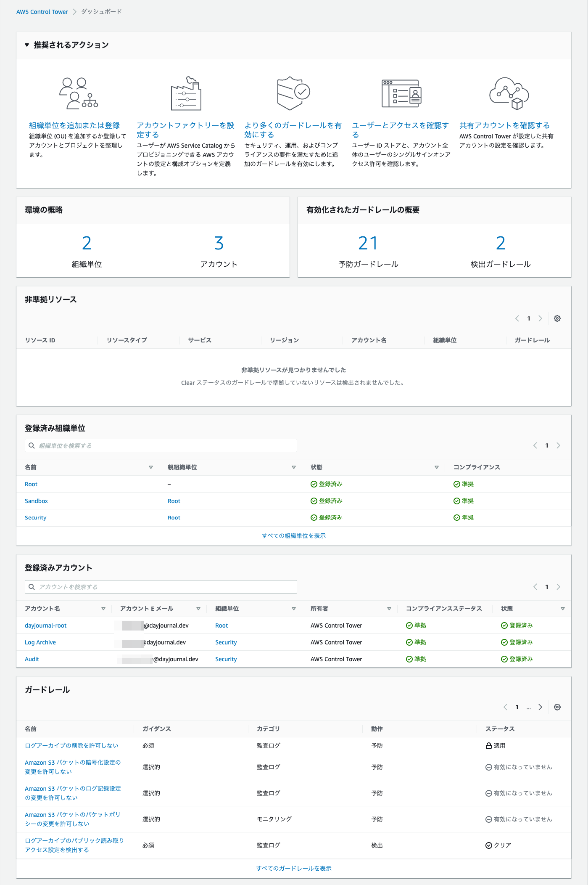The image size is (588, 885).
Task: Go to previous page of ガードレール table
Action: coord(505,707)
